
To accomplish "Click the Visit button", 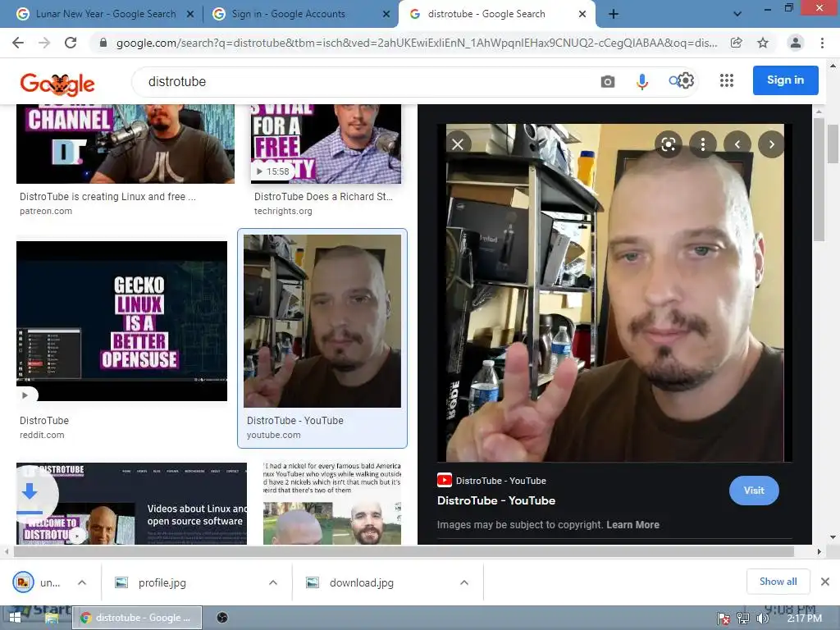I will pos(754,491).
